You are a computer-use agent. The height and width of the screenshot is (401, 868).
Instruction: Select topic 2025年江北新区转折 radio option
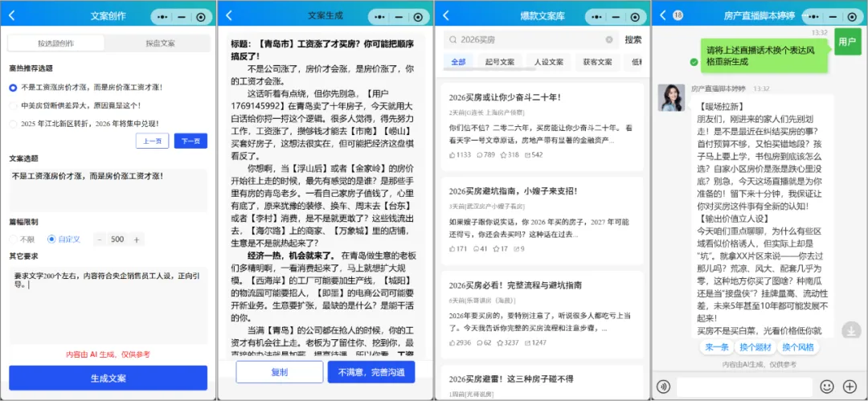(14, 124)
